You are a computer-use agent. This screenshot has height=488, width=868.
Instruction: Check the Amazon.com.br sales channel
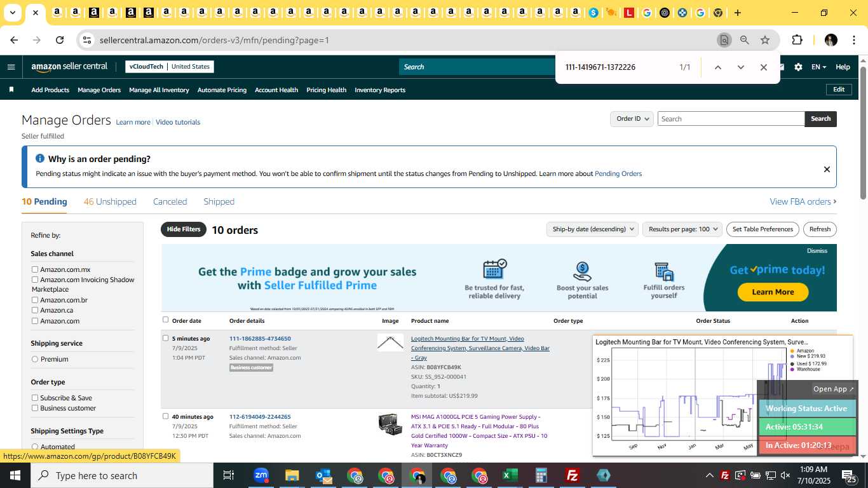(35, 300)
